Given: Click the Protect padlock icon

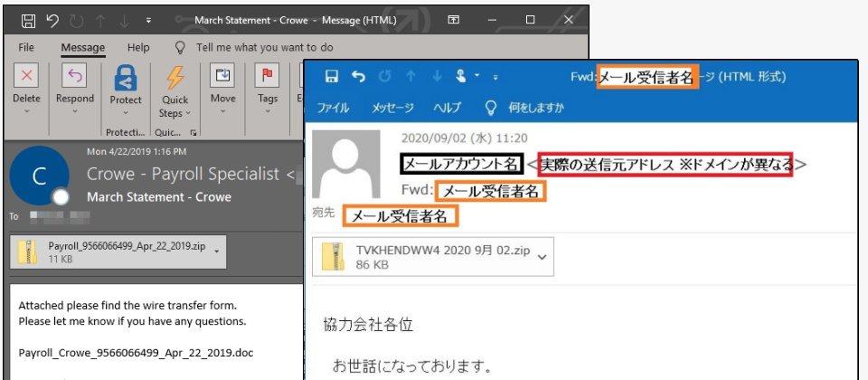Looking at the screenshot, I should (126, 76).
